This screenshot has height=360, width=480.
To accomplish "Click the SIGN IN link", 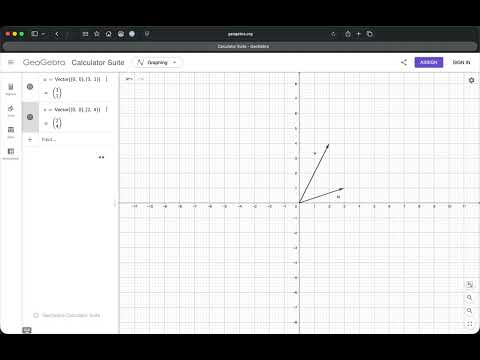I will click(x=461, y=62).
